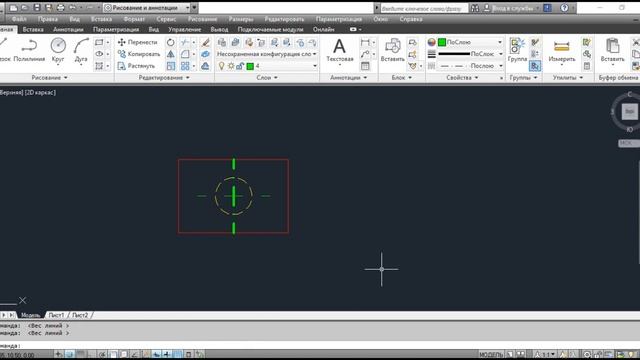Viewport: 640px width, 360px height.
Task: Toggle the layer freeze sun icon
Action: click(231, 66)
